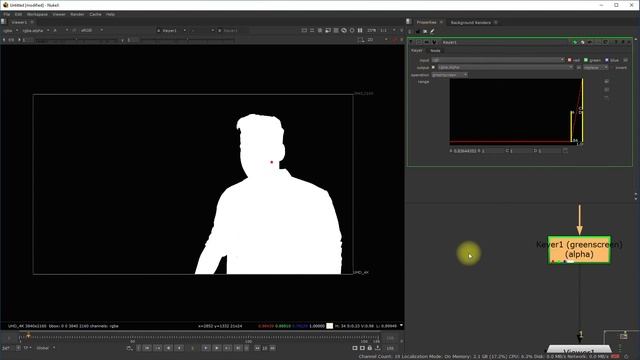640x360 pixels.
Task: Open the Render menu
Action: tap(77, 14)
